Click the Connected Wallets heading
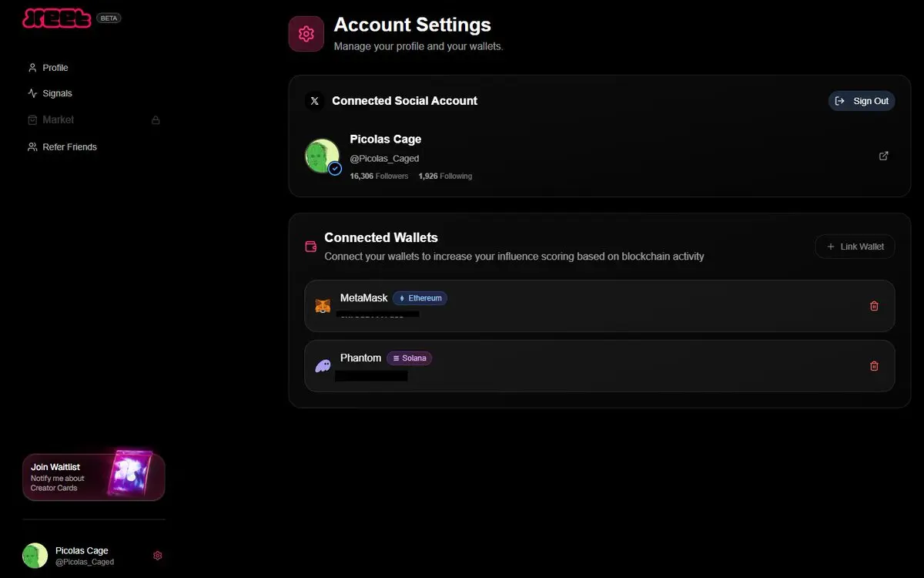924x578 pixels. point(381,238)
